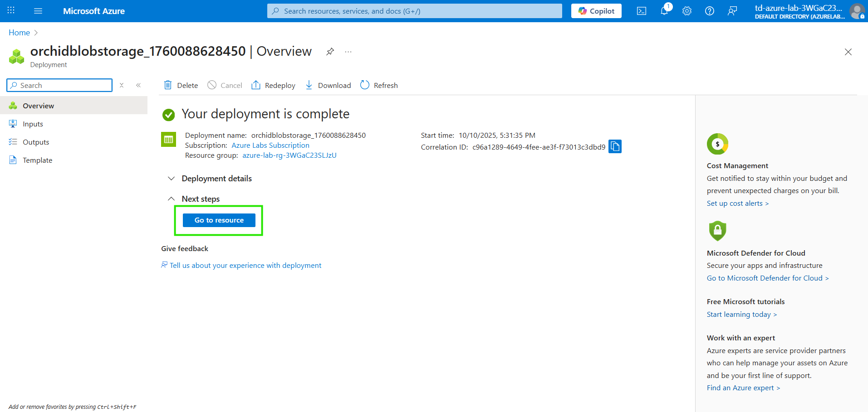Open the help question mark icon
Screen dimensions: 868x412
pyautogui.click(x=710, y=11)
